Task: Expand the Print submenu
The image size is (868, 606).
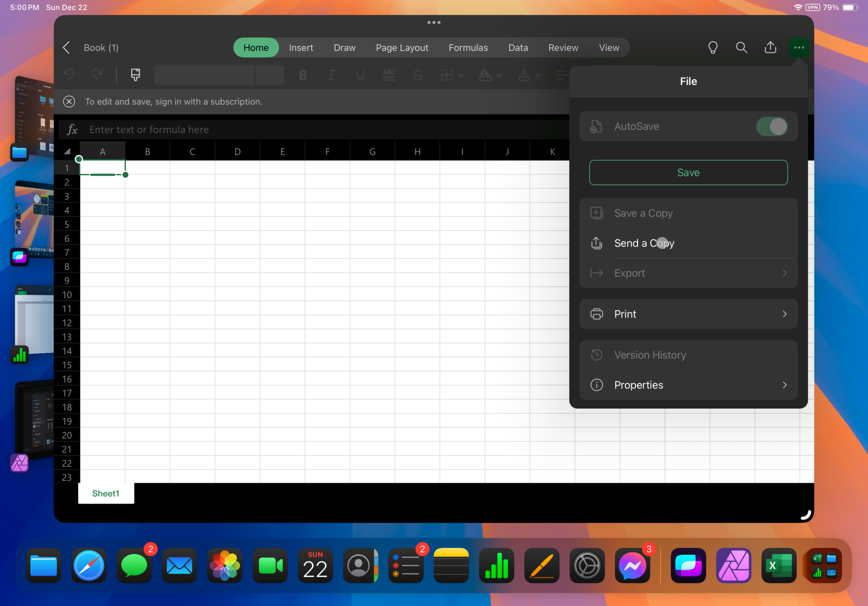Action: click(688, 314)
